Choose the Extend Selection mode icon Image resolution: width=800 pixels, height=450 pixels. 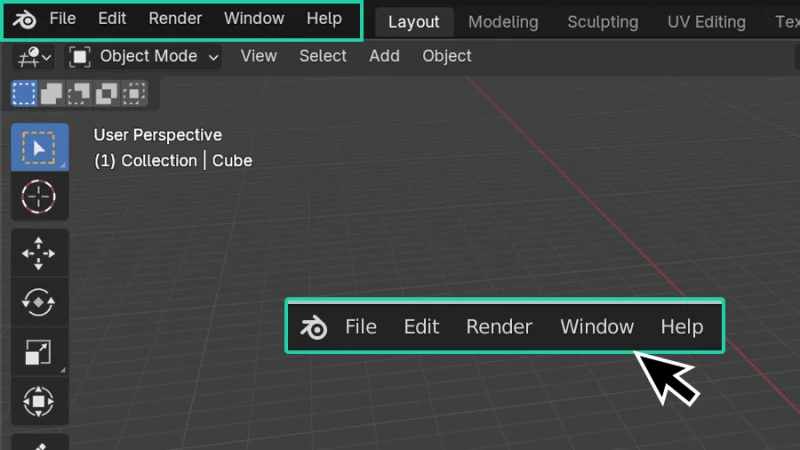[52, 93]
